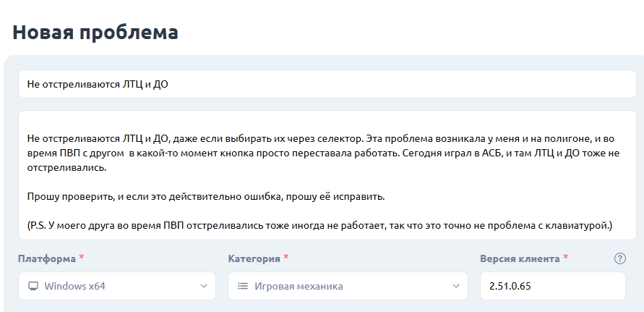Click the list icon in Category field
644x312 pixels.
point(243,286)
